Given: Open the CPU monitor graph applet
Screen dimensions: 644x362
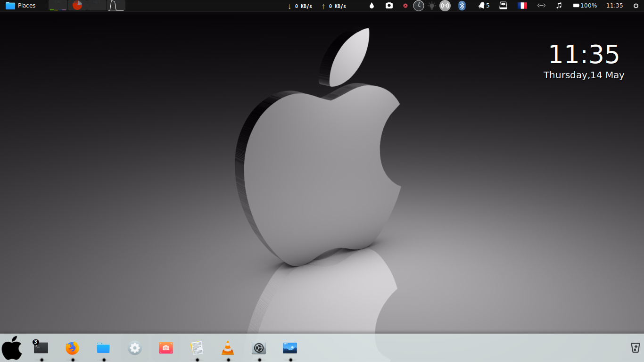Looking at the screenshot, I should (x=58, y=6).
